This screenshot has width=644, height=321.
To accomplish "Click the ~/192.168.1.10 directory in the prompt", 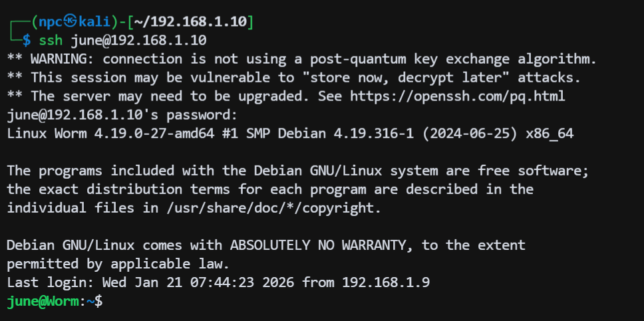I will pyautogui.click(x=192, y=22).
